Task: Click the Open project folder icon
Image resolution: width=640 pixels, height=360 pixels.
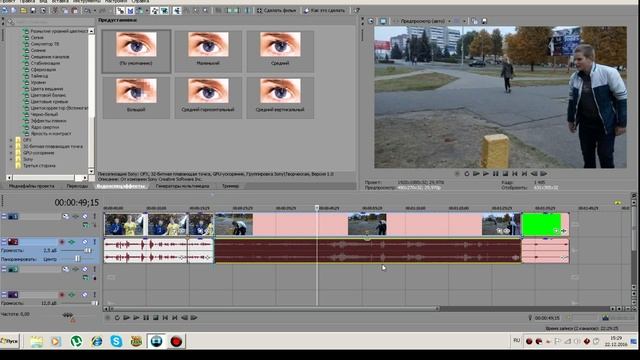Action: point(23,10)
